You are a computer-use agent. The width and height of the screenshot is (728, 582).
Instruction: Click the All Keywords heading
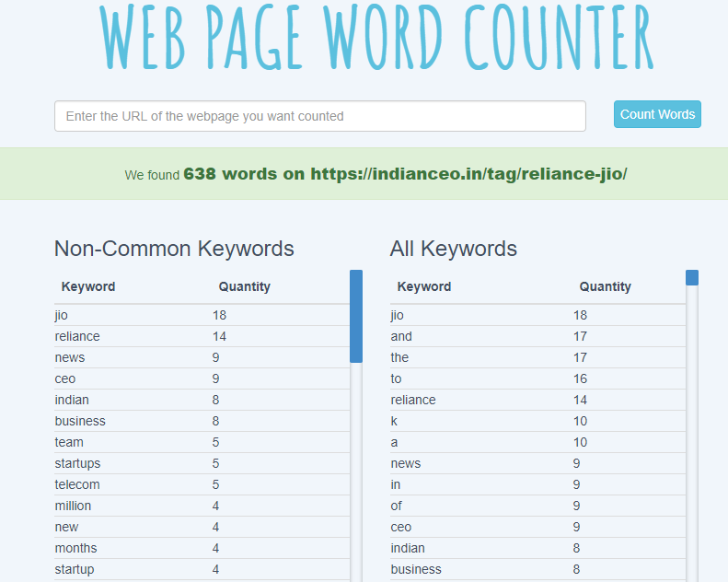click(x=454, y=249)
